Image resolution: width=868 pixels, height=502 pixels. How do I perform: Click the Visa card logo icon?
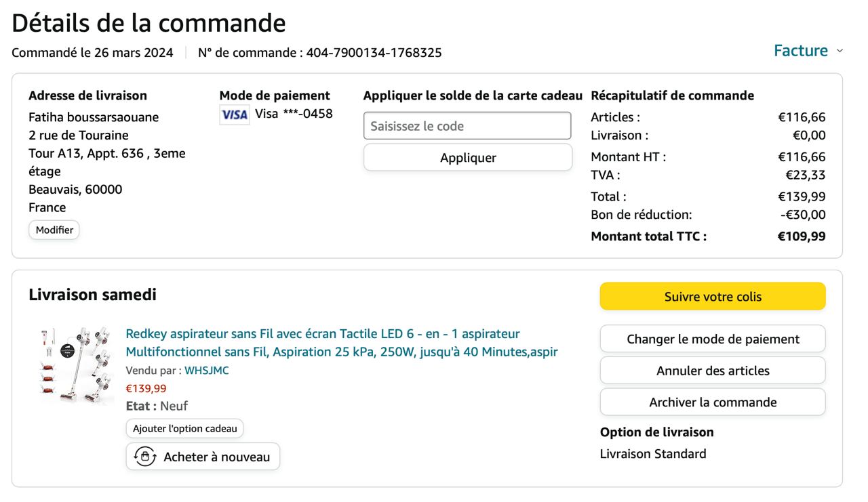pos(235,114)
